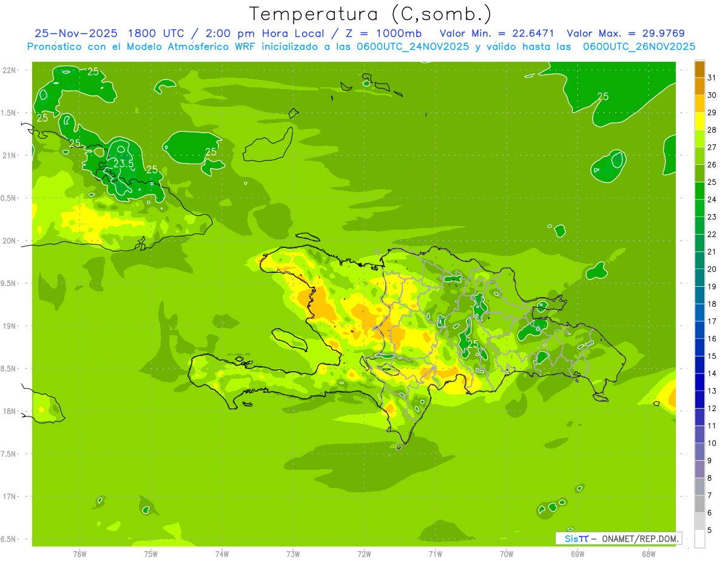Viewport: 728px width, 562px height.
Task: Click legend value "31"
Action: point(712,78)
